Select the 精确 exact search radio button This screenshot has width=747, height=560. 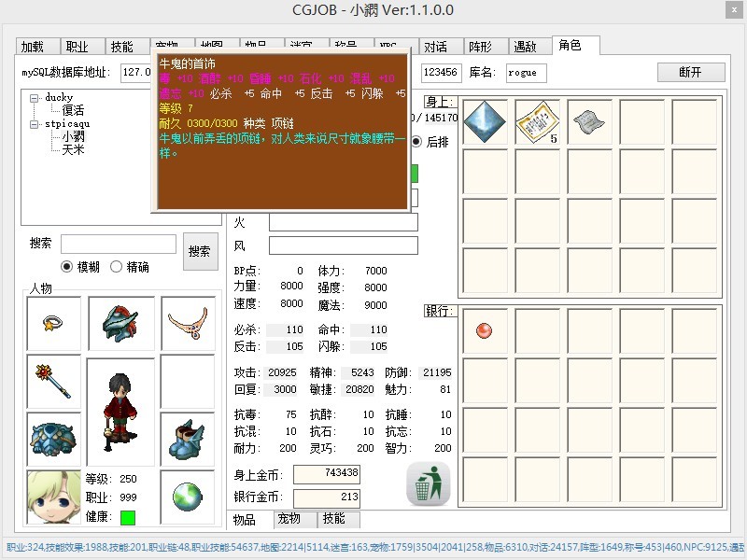117,267
